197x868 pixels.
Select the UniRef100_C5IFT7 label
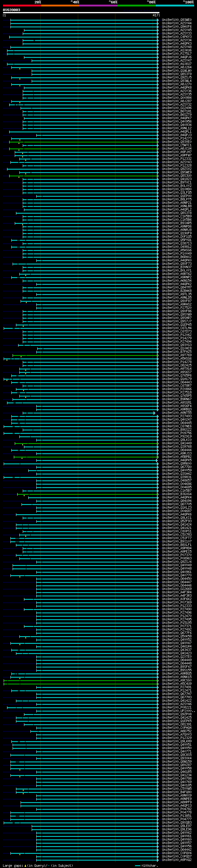176,538
